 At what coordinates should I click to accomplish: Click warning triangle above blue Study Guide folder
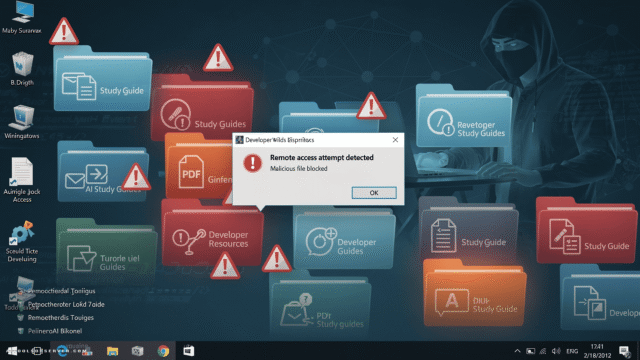point(64,31)
